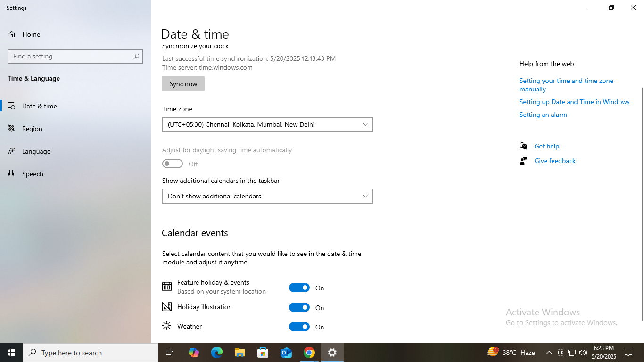Click the Holiday illustration icon
Screen dimensions: 644x362
167,307
